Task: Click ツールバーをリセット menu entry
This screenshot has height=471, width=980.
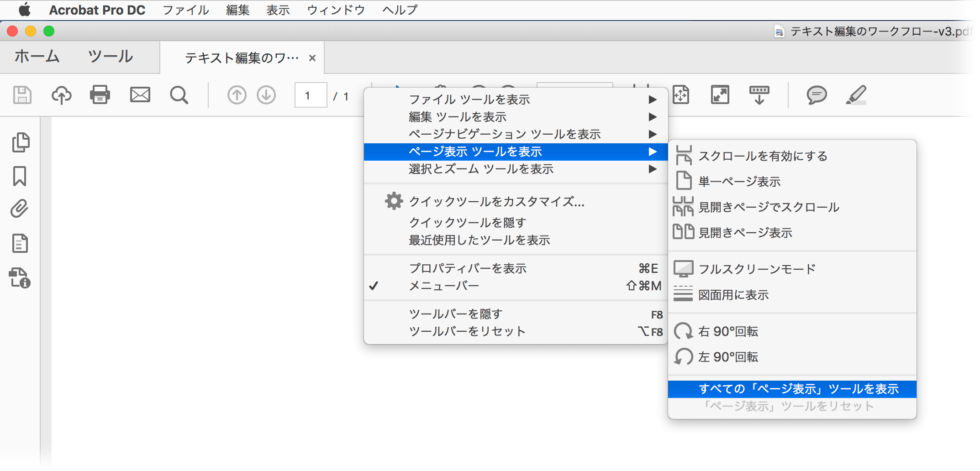Action: tap(516, 331)
